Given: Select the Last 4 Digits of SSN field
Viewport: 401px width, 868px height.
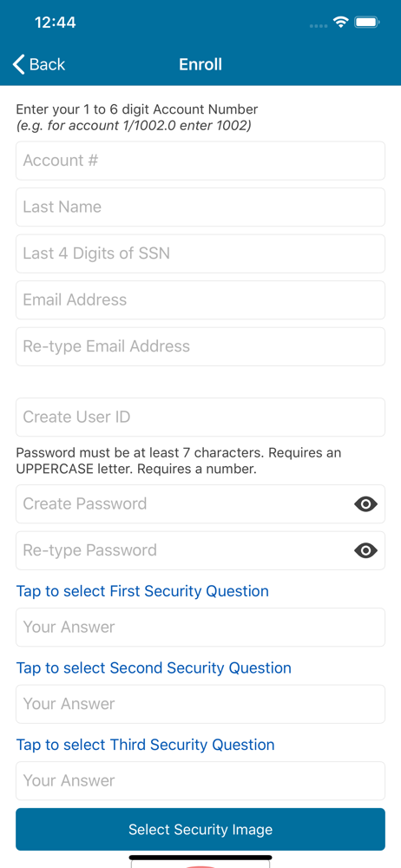Looking at the screenshot, I should point(200,253).
